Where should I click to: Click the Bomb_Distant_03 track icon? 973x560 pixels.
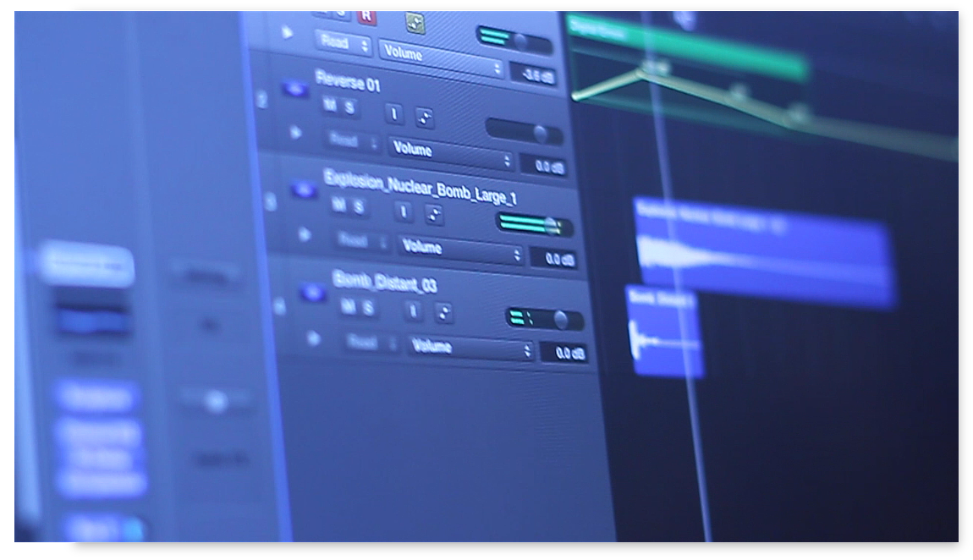coord(312,292)
